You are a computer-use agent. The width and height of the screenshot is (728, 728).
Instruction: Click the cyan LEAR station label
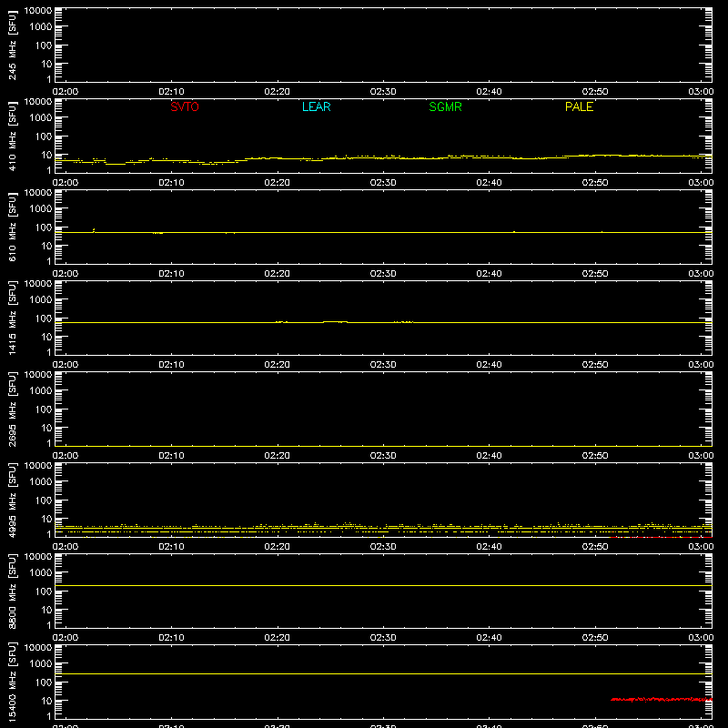pos(316,106)
